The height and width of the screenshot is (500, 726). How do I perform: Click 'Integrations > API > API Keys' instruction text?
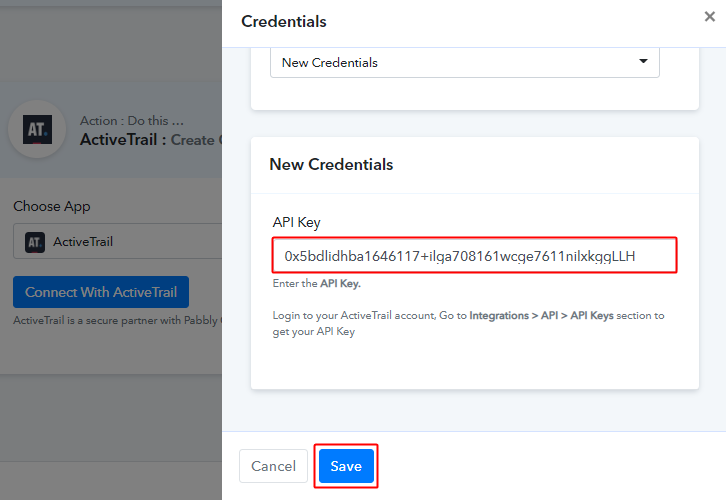[x=541, y=315]
